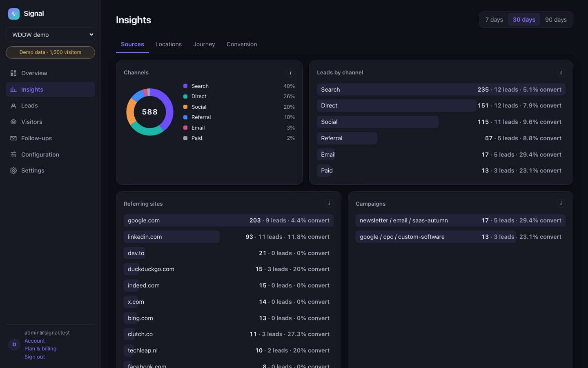Image resolution: width=588 pixels, height=368 pixels.
Task: Open Plan & billing link
Action: tap(40, 349)
